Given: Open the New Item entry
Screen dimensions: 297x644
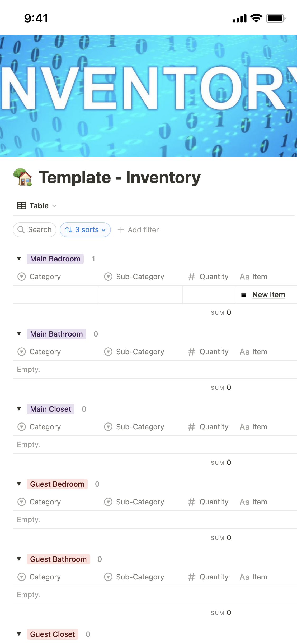Looking at the screenshot, I should [x=268, y=295].
